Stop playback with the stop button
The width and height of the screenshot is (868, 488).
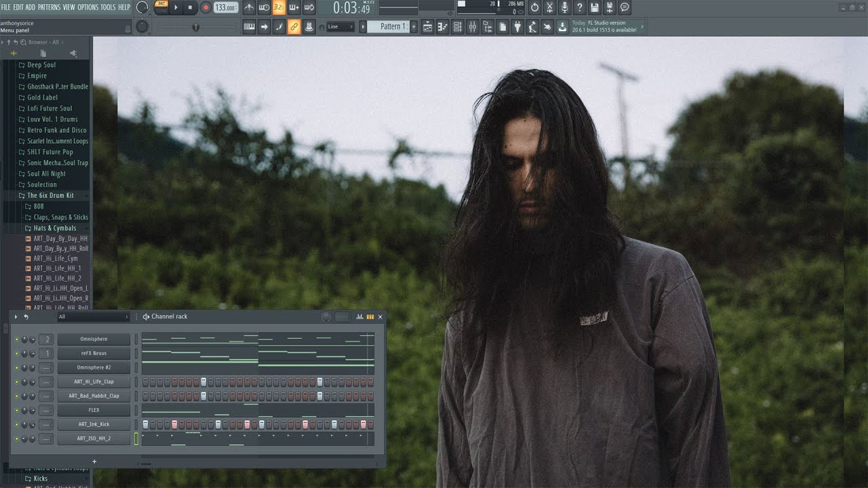click(x=191, y=7)
